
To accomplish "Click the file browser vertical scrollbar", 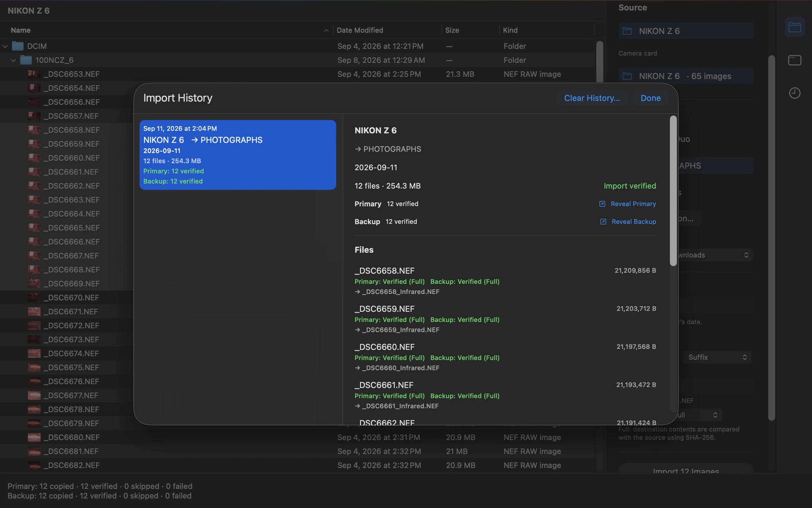I will (x=599, y=62).
